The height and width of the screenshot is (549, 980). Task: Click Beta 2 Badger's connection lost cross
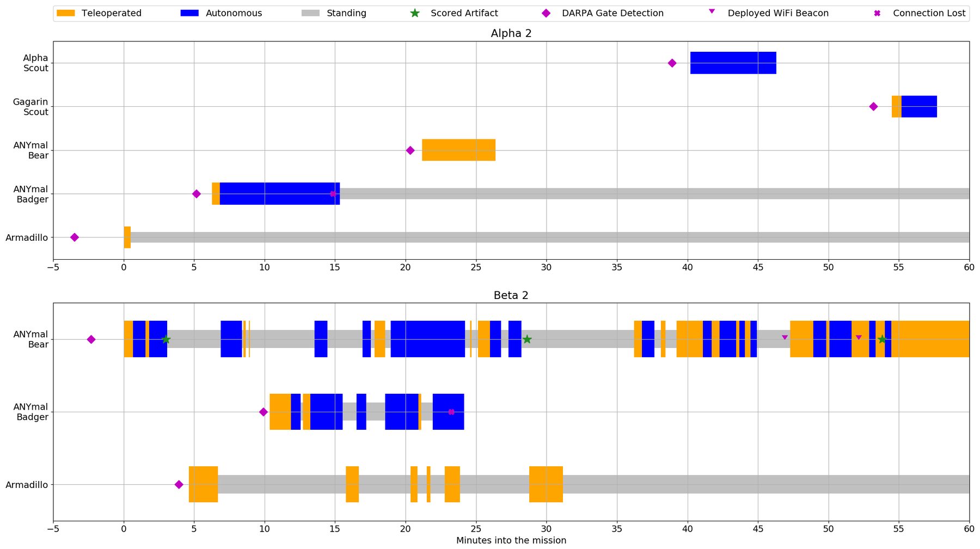coord(451,412)
